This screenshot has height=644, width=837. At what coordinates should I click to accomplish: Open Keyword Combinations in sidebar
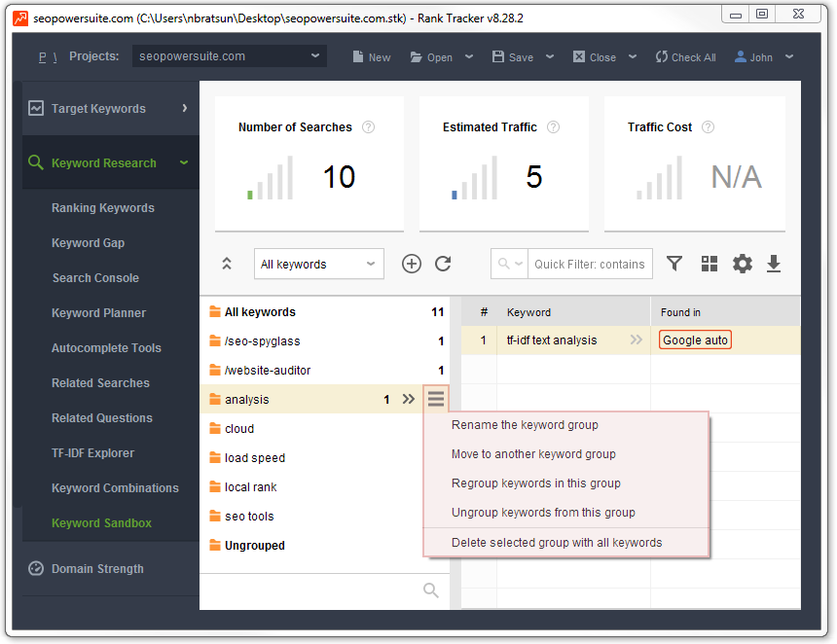[x=115, y=488]
